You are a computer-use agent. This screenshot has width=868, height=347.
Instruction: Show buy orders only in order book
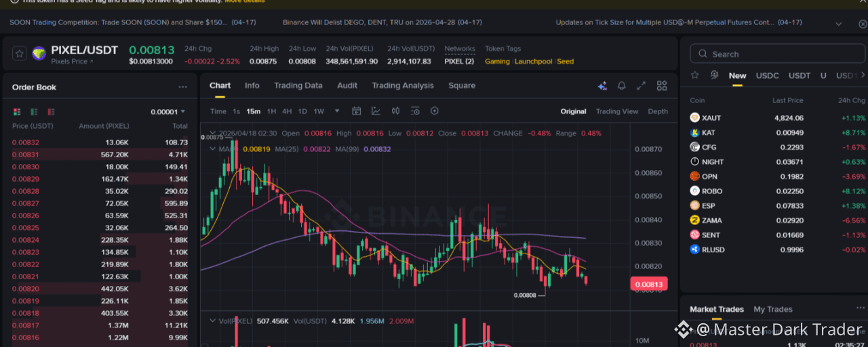[x=34, y=112]
